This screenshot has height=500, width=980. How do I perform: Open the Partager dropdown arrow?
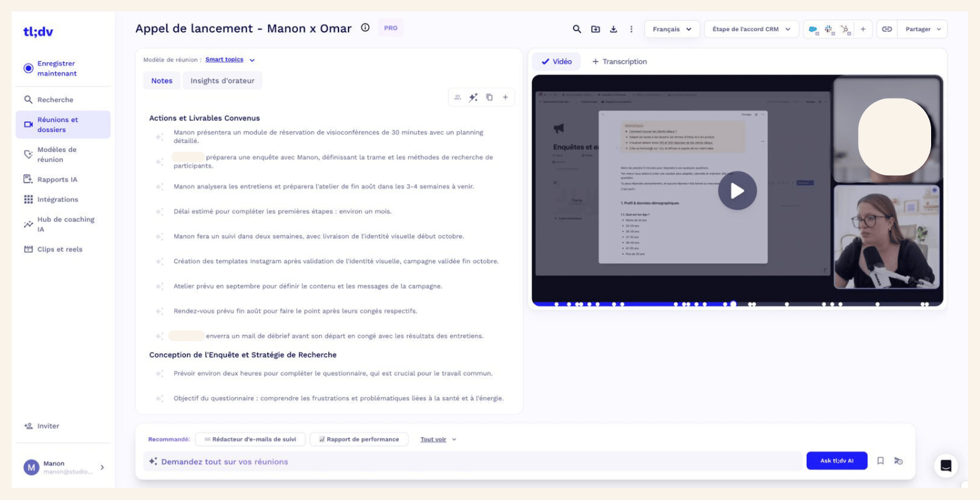939,29
